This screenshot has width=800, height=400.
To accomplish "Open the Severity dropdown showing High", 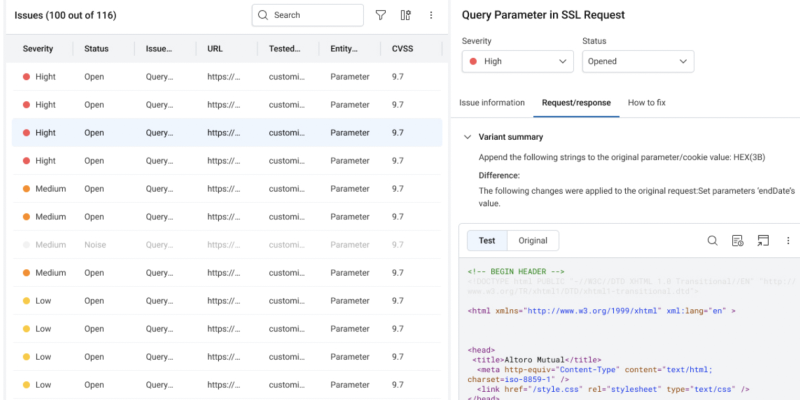I will (x=518, y=61).
